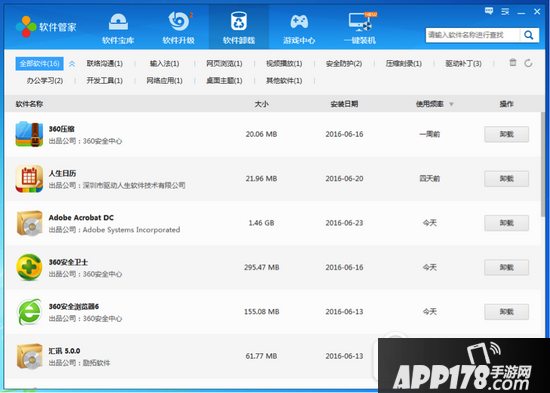
Task: Select the 驱动补丁(3) category
Action: pyautogui.click(x=463, y=64)
